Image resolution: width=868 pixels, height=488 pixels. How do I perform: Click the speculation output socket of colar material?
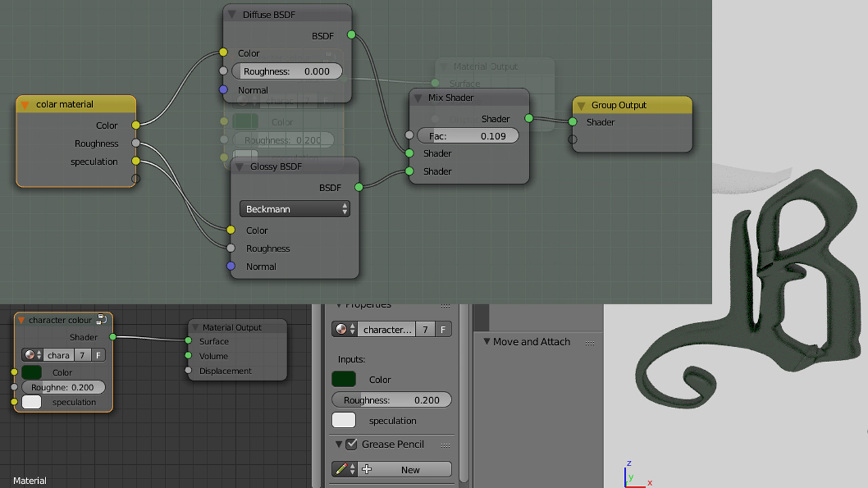[x=136, y=161]
